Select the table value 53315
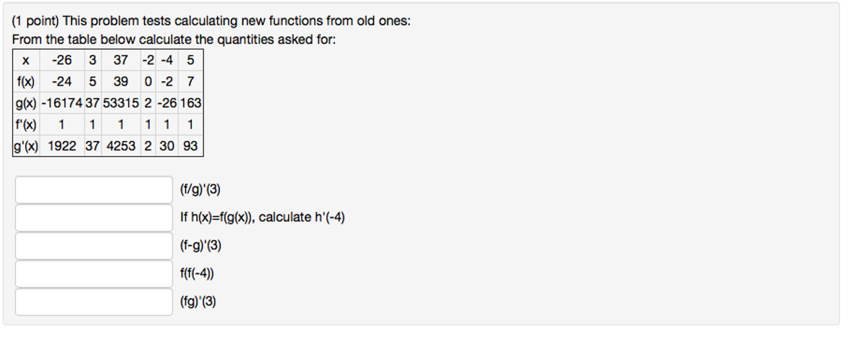The image size is (868, 343). [x=121, y=103]
